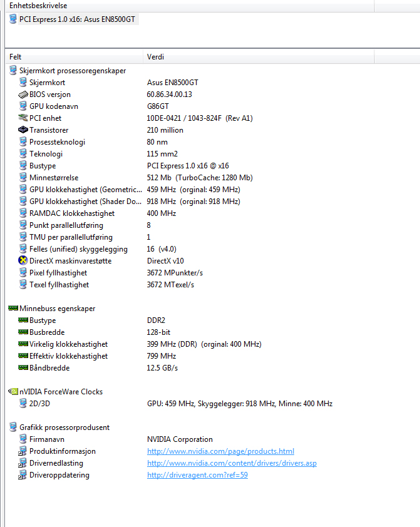Click the value DDR2
Screen dimensions: 420x527
coord(156,320)
